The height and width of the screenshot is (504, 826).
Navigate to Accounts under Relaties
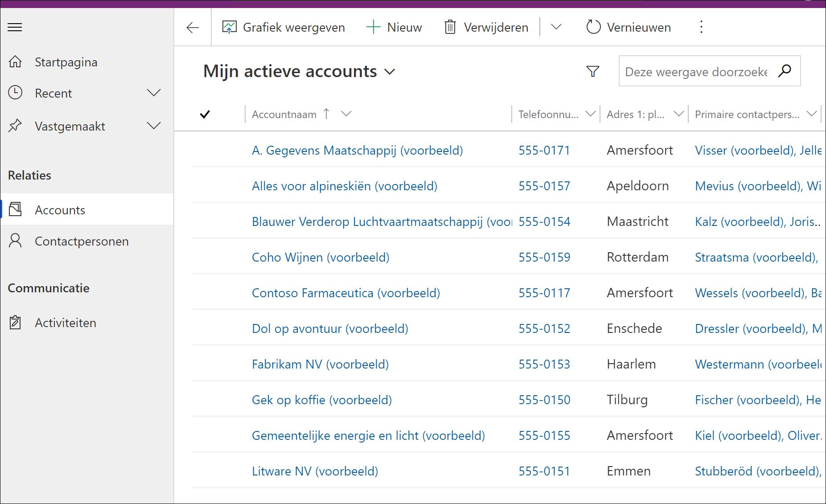pos(59,209)
